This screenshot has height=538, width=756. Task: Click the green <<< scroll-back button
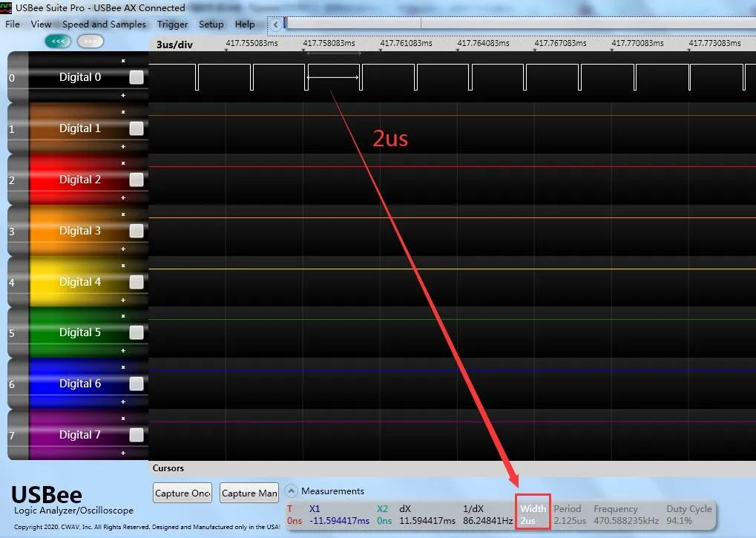coord(58,42)
